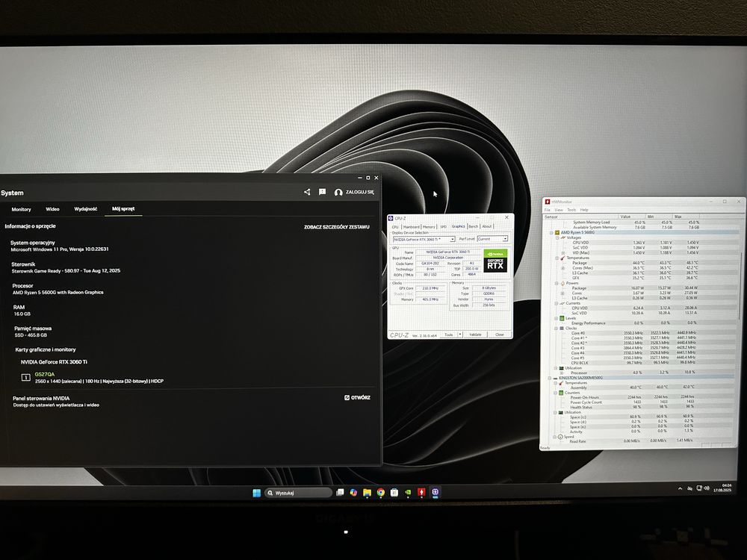The width and height of the screenshot is (747, 560).
Task: Open Task View from the taskbar
Action: click(x=340, y=492)
